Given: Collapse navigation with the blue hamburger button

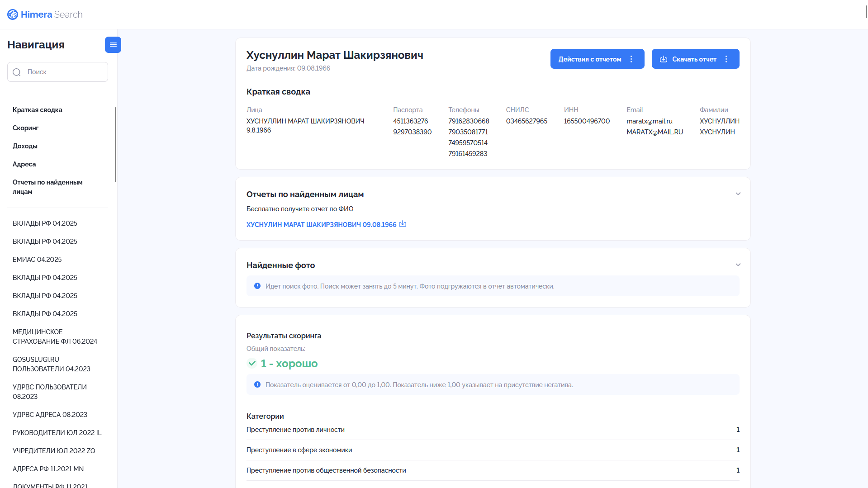Looking at the screenshot, I should click(113, 45).
